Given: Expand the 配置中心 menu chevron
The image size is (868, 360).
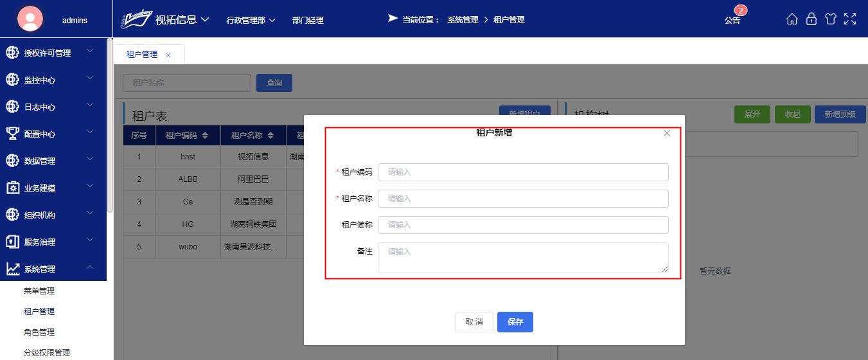Looking at the screenshot, I should click(x=90, y=132).
